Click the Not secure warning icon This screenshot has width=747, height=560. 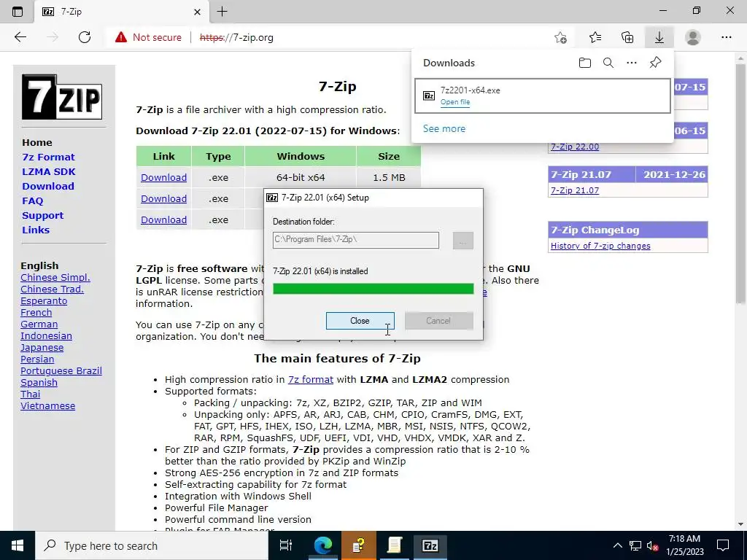click(x=121, y=37)
